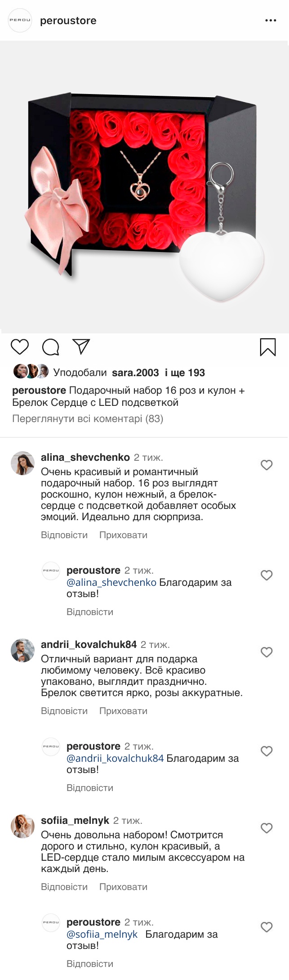Like the peroustore gift set post
This screenshot has width=289, height=980.
tap(19, 346)
